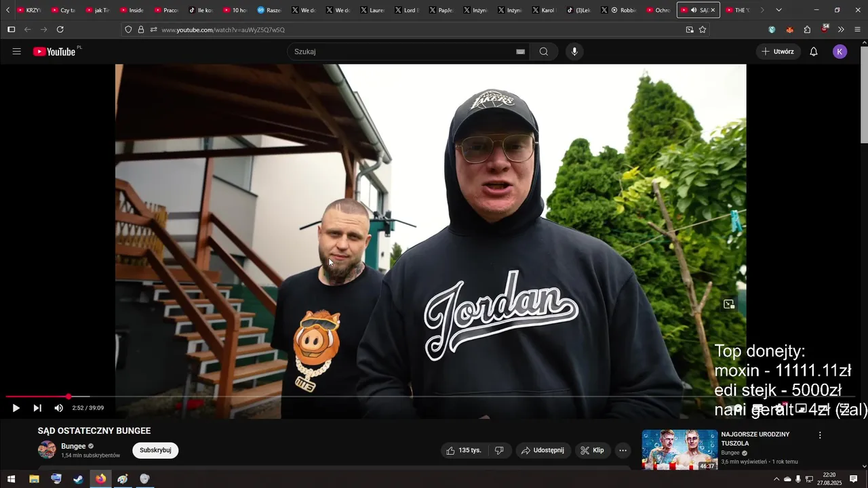Open Steam from taskbar
The image size is (868, 488).
[79, 479]
